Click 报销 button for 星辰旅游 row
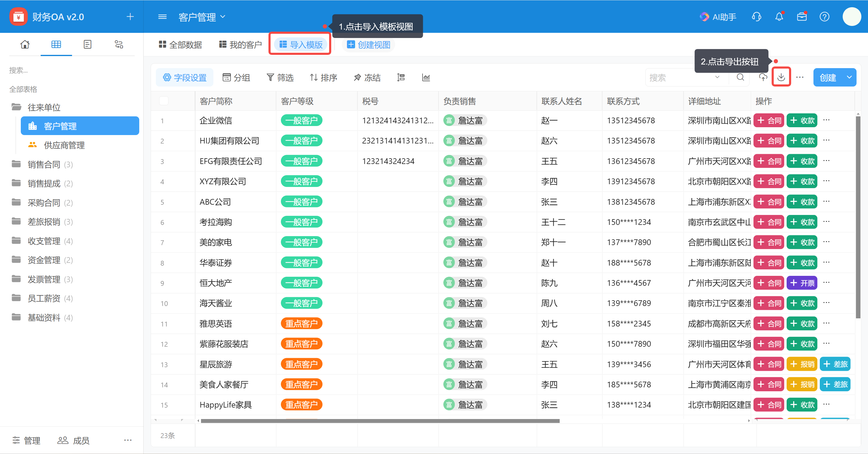The image size is (868, 454). coord(802,364)
